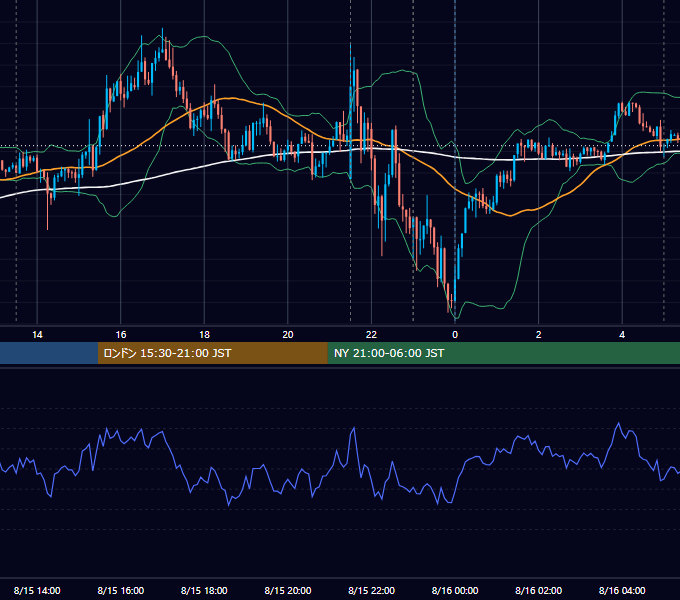
Task: Click the hour label 4 on time axis
Action: click(x=622, y=335)
